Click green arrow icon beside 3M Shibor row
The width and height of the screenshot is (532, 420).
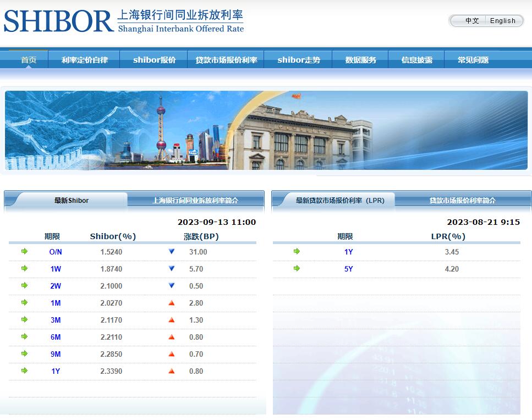tap(24, 319)
